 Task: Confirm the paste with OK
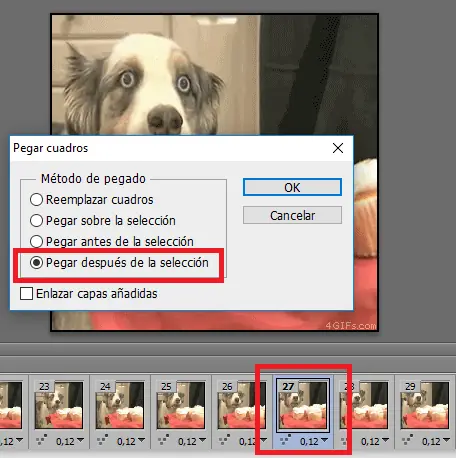tap(292, 187)
